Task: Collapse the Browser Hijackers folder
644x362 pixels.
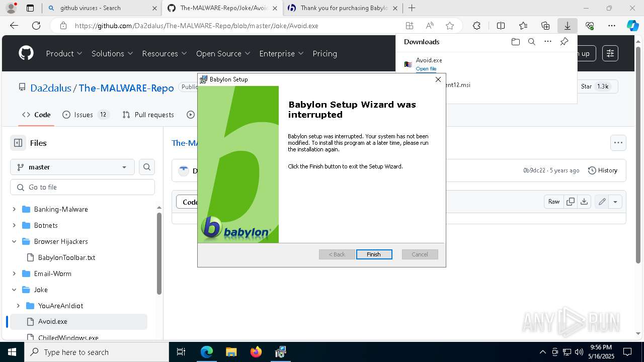Action: [14, 241]
